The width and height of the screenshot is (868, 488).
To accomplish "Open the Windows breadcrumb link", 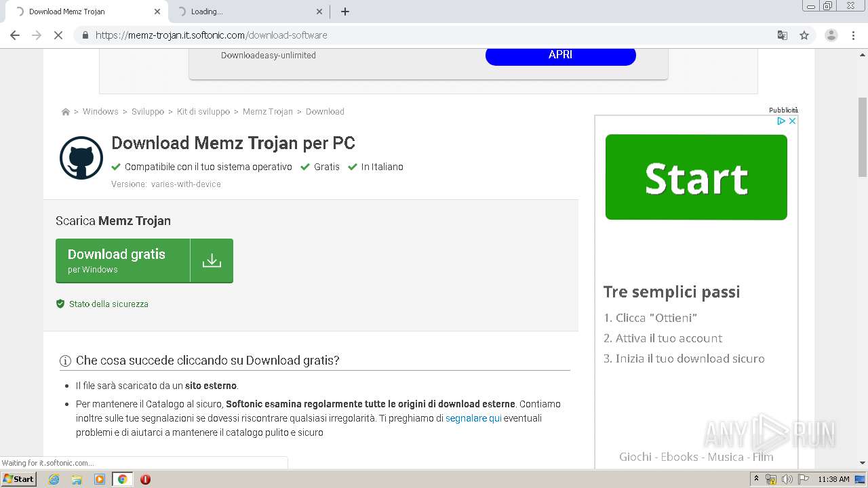I will pos(100,112).
